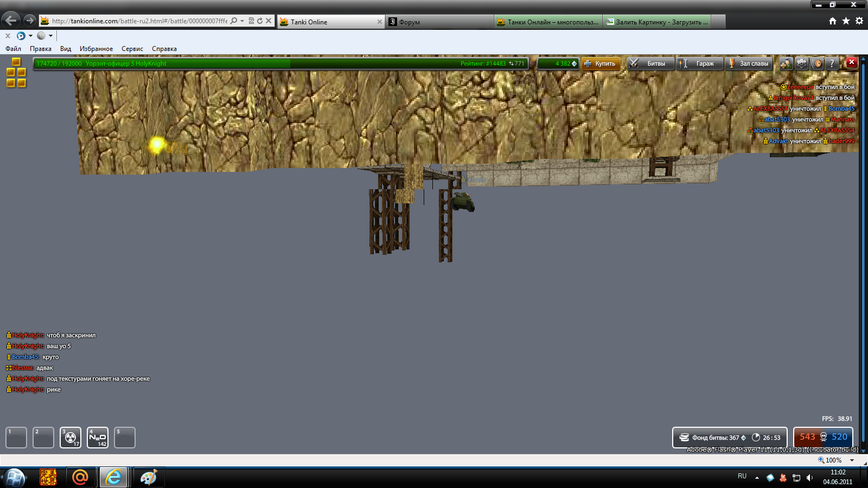Open the add friend soldier icon
Screen dimensions: 868x488
[786, 63]
